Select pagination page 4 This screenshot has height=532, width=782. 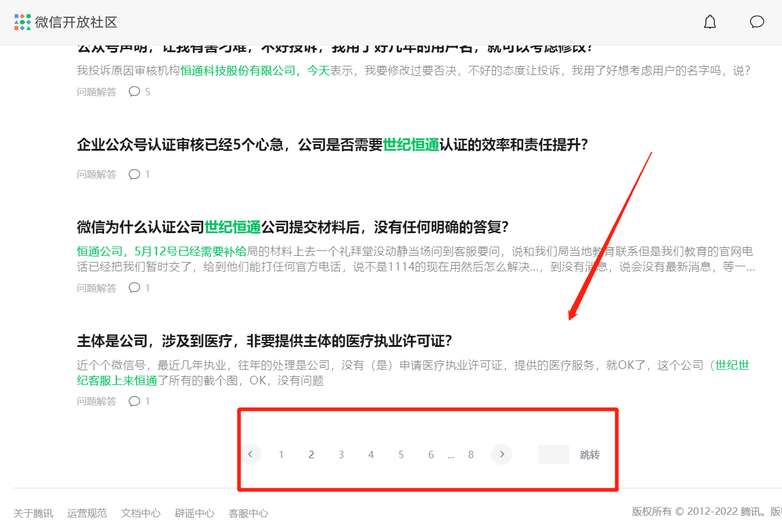coord(371,455)
